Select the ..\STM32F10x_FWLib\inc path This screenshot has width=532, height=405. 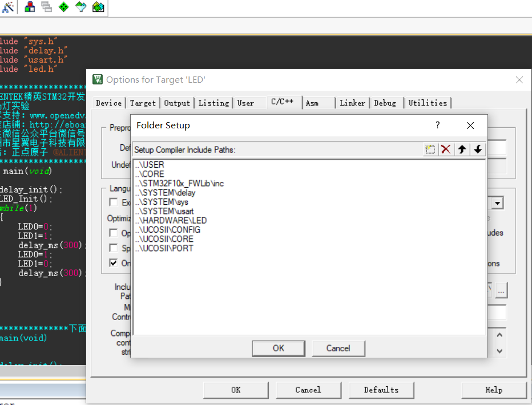[179, 183]
